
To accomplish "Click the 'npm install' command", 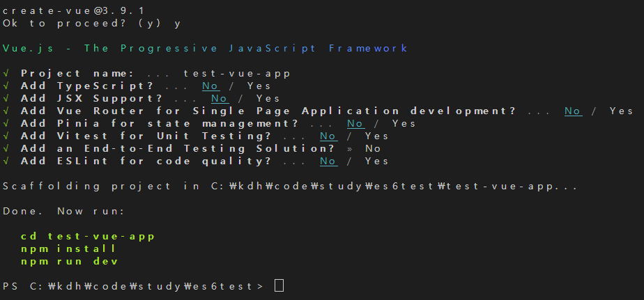I will (x=68, y=248).
